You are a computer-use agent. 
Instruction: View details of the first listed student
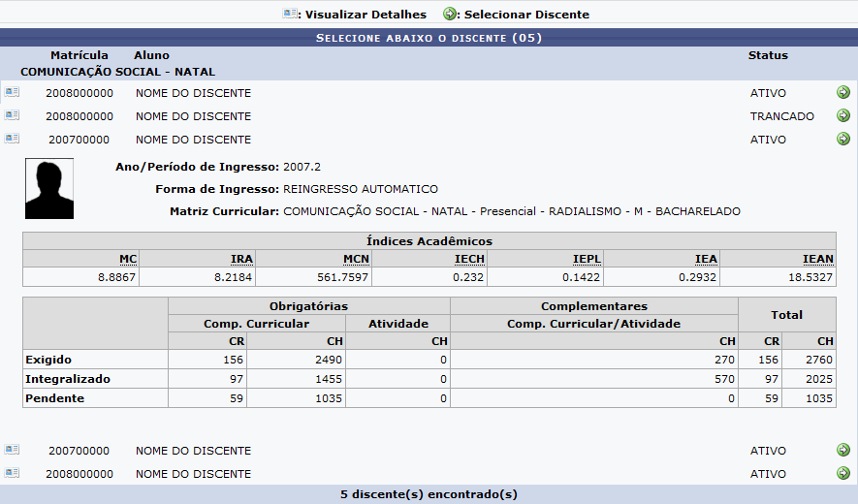click(x=12, y=92)
